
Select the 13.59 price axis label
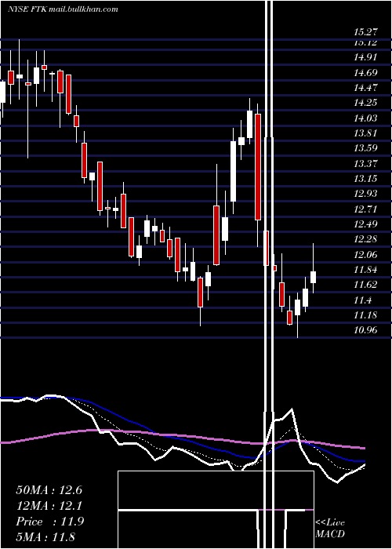(x=365, y=147)
